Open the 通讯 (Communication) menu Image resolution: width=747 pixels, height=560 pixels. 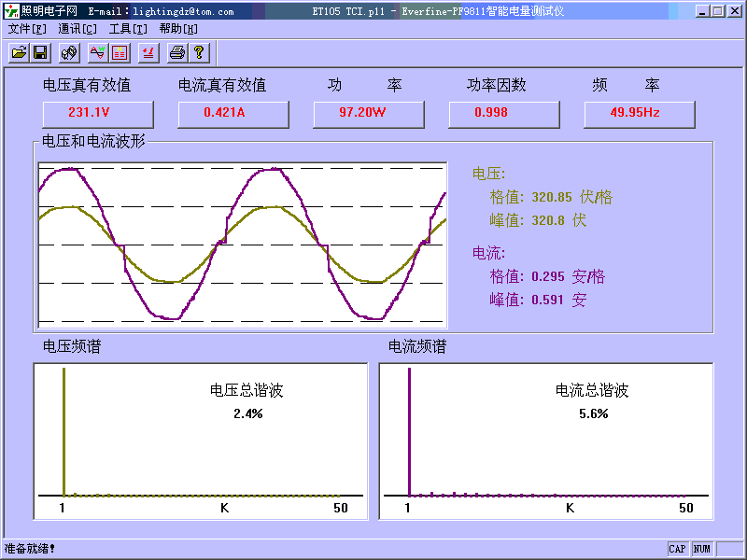[78, 29]
